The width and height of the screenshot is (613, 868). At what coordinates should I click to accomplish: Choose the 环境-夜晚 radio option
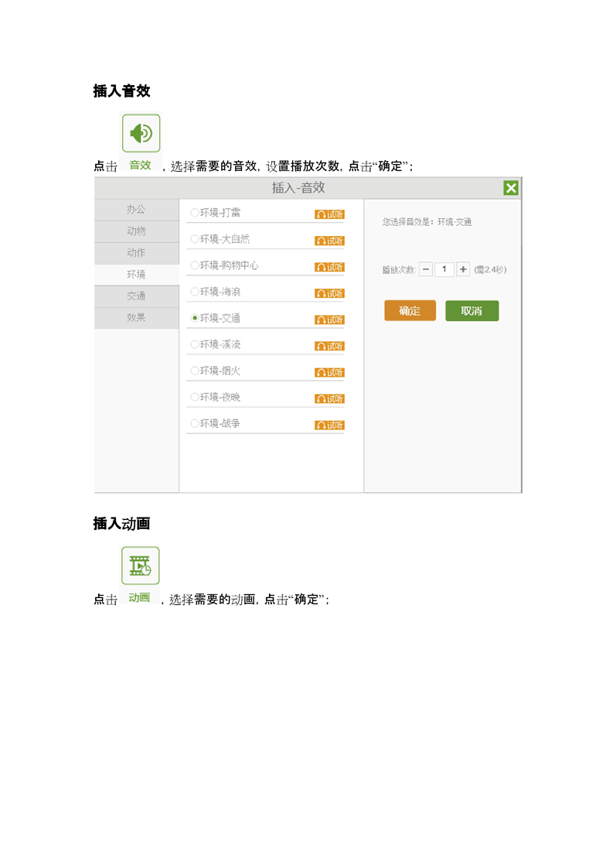pos(195,397)
